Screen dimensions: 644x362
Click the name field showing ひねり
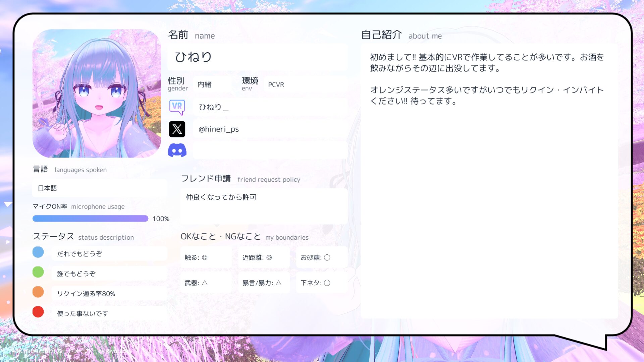coord(257,57)
